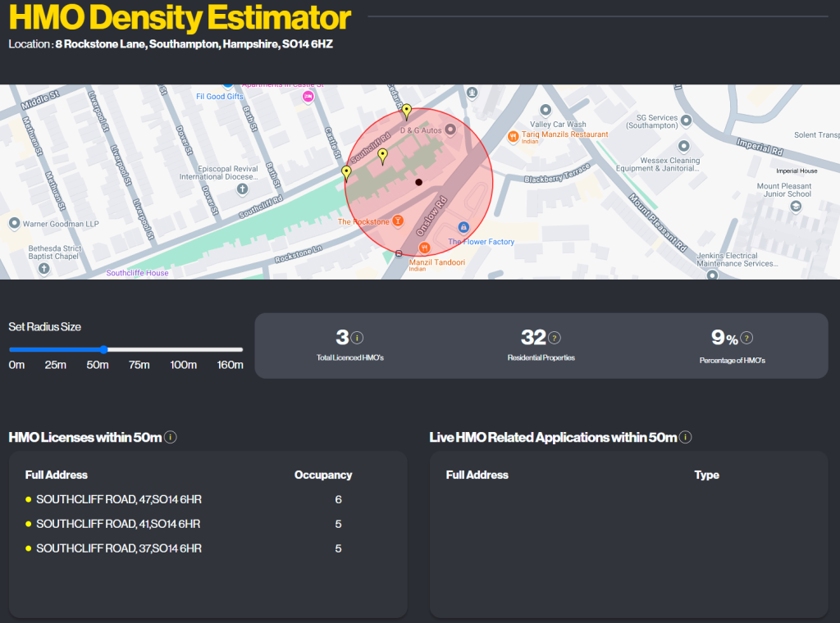Select Episcopal Revival International Diocese church marker
The height and width of the screenshot is (623, 840).
tap(242, 189)
